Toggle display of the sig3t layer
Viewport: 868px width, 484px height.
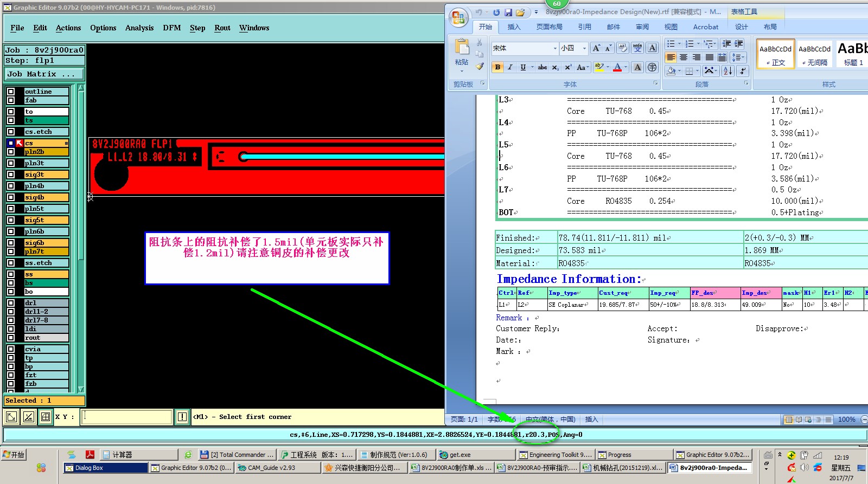(11, 175)
